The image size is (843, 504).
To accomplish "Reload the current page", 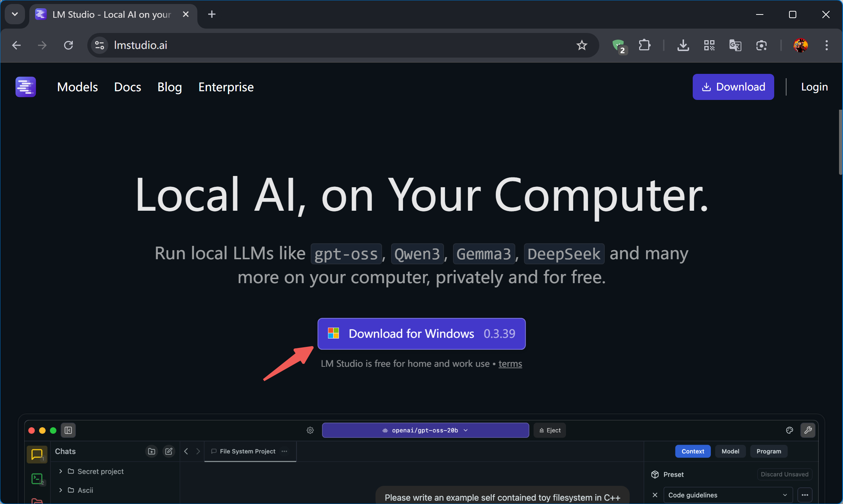I will [x=68, y=45].
